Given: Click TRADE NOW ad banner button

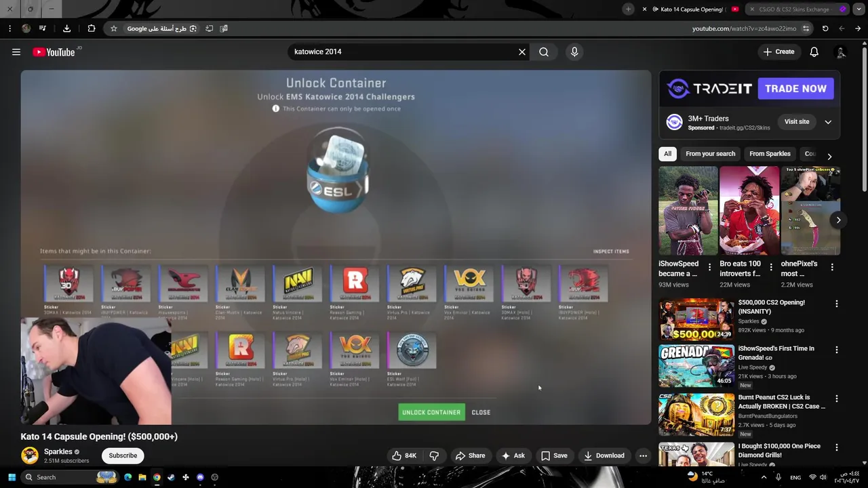Looking at the screenshot, I should point(795,88).
